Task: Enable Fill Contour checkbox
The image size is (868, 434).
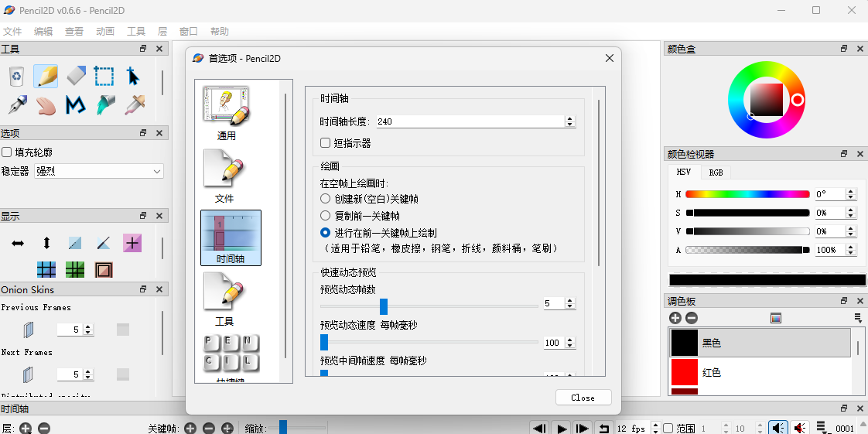Action: pyautogui.click(x=7, y=152)
